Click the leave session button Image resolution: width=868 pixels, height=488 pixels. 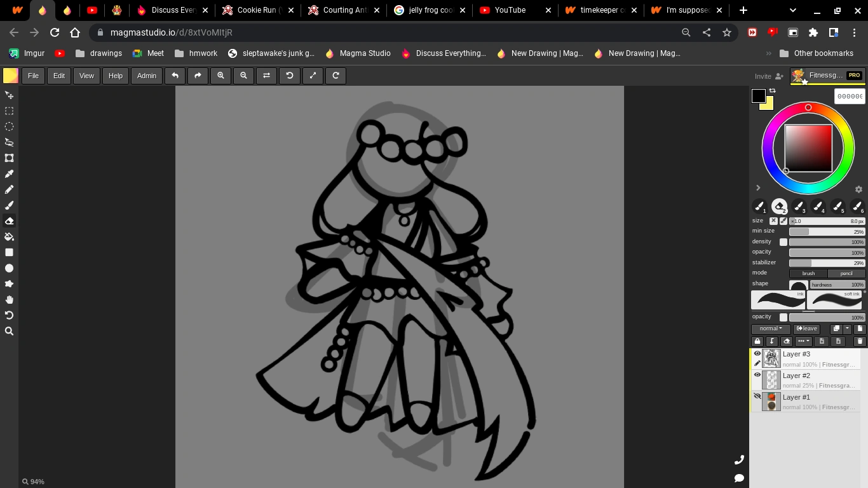(806, 329)
